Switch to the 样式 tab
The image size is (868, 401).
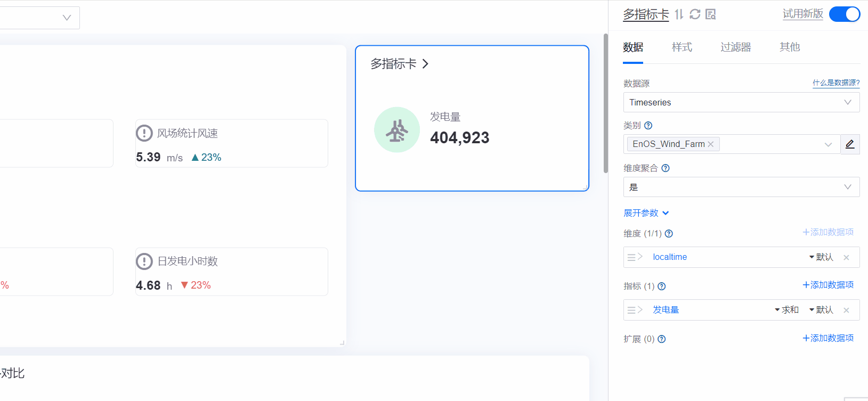(x=682, y=47)
